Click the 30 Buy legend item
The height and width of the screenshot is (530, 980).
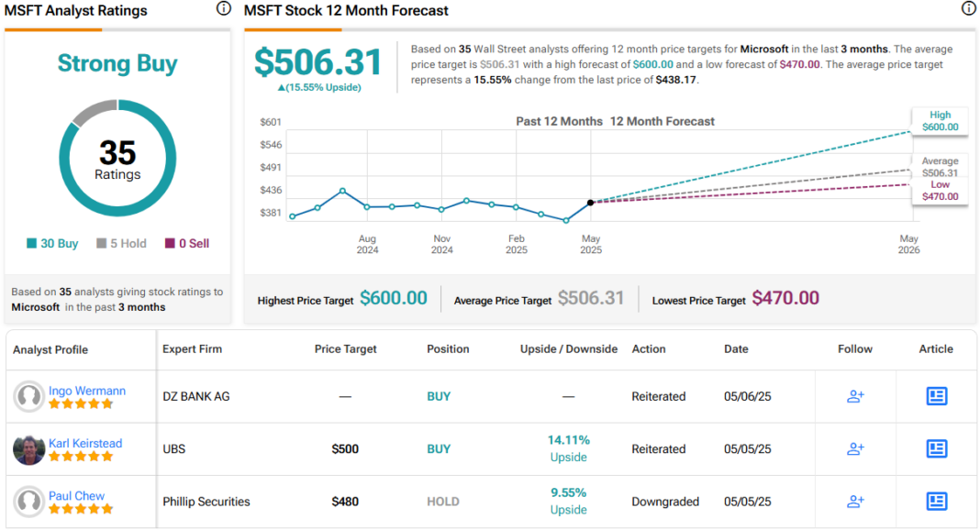tap(53, 244)
